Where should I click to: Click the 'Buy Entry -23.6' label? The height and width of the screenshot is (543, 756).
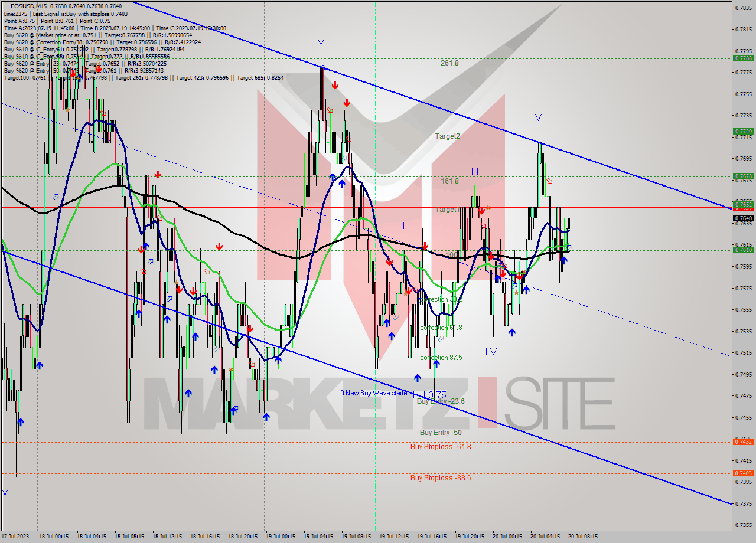click(x=441, y=401)
